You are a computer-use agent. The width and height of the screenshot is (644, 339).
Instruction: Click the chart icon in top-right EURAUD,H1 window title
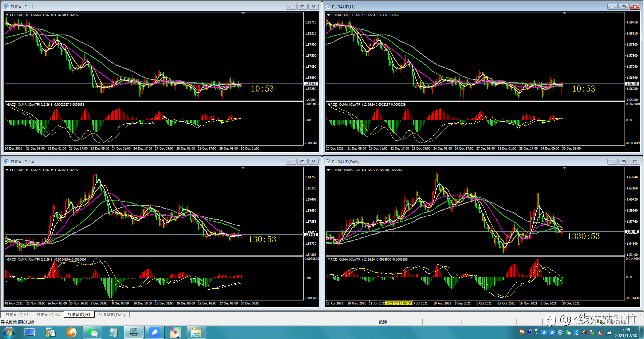328,7
